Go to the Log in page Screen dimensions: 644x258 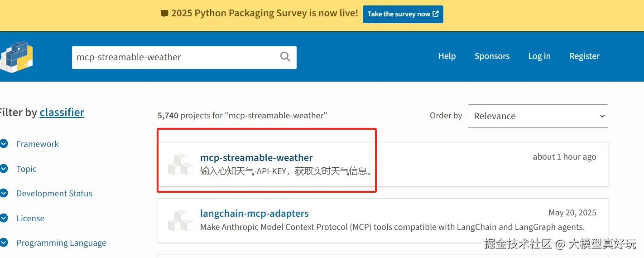pyautogui.click(x=539, y=56)
